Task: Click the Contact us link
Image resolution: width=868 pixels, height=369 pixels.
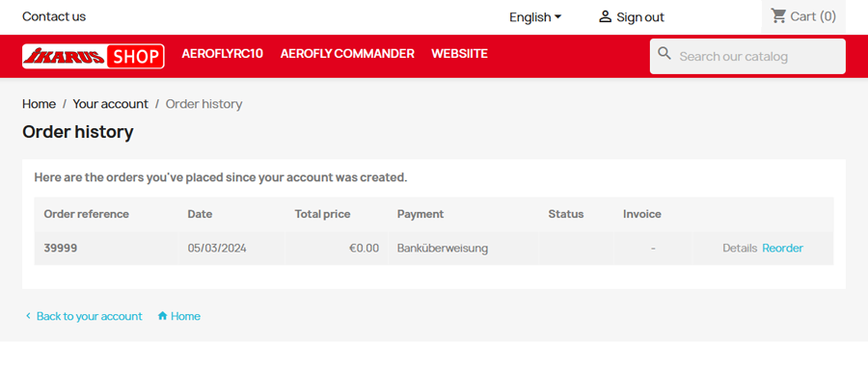Action: 54,16
